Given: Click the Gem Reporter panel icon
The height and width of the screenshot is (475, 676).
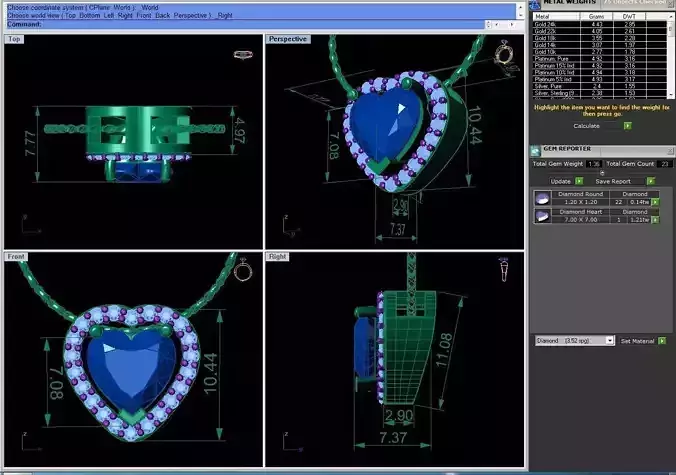Looking at the screenshot, I should click(x=535, y=151).
